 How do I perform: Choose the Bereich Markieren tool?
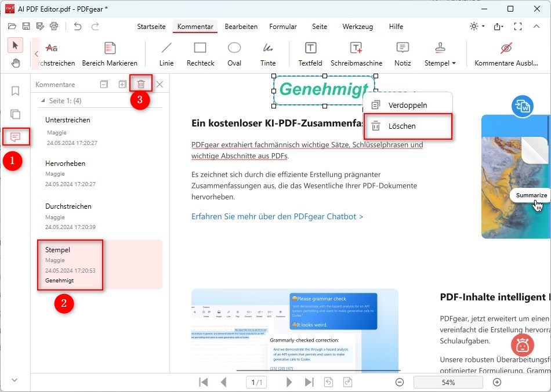(x=110, y=54)
